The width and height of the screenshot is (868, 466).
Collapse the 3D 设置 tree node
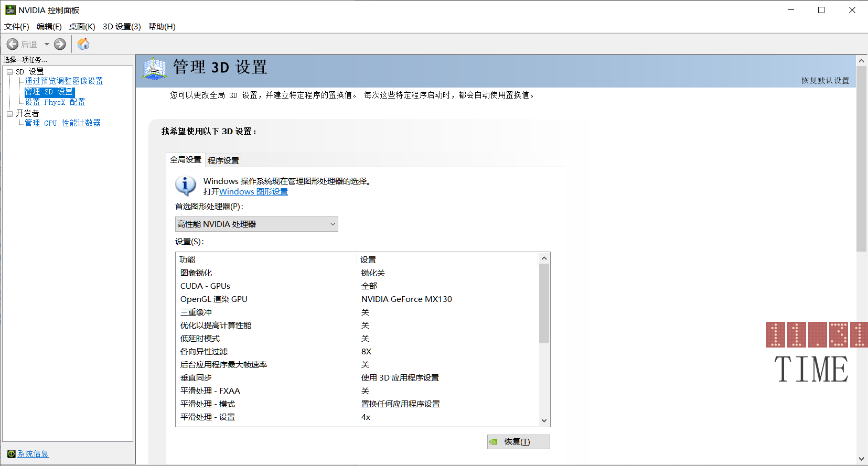[x=9, y=72]
